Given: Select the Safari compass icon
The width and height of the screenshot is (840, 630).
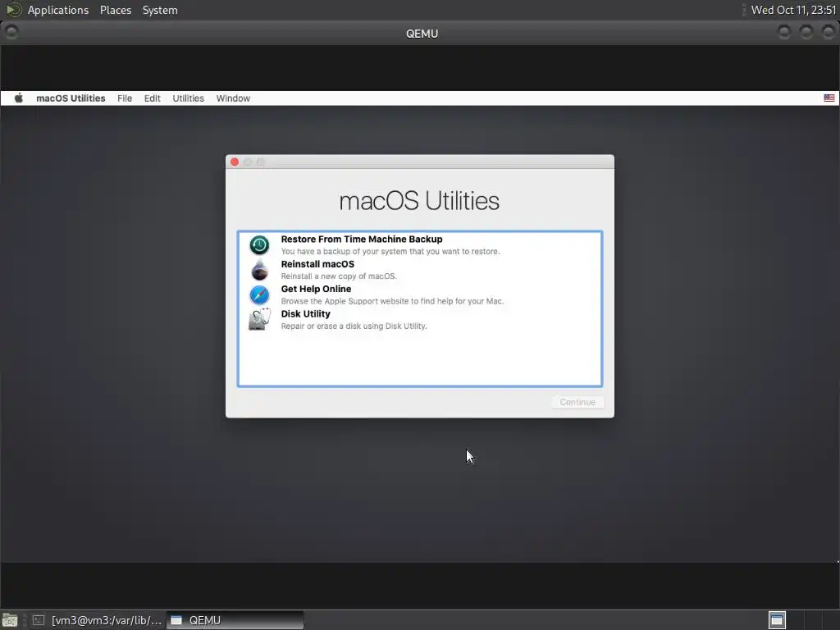Looking at the screenshot, I should pos(259,294).
